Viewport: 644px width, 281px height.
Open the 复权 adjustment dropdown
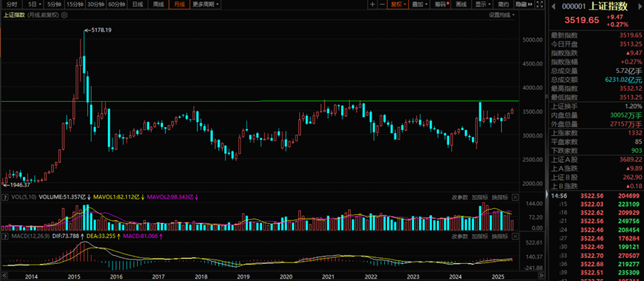[398, 4]
